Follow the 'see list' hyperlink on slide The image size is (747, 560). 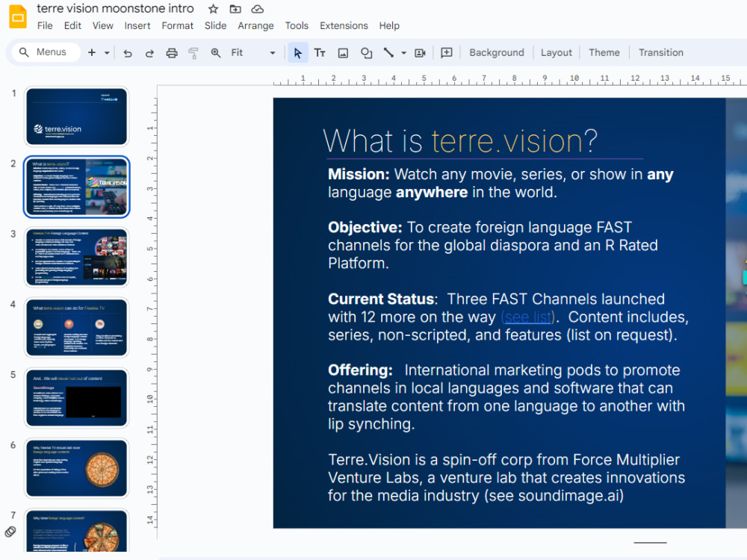tap(527, 317)
